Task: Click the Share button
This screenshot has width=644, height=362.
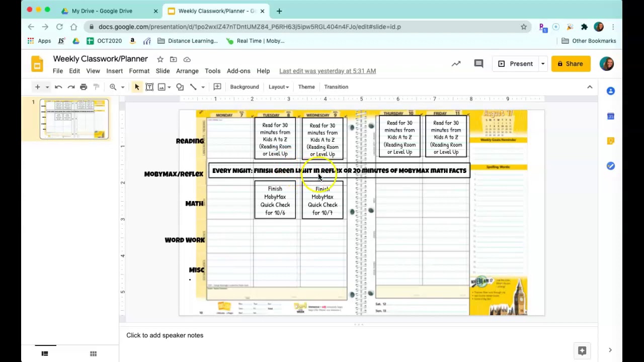Action: click(x=571, y=64)
